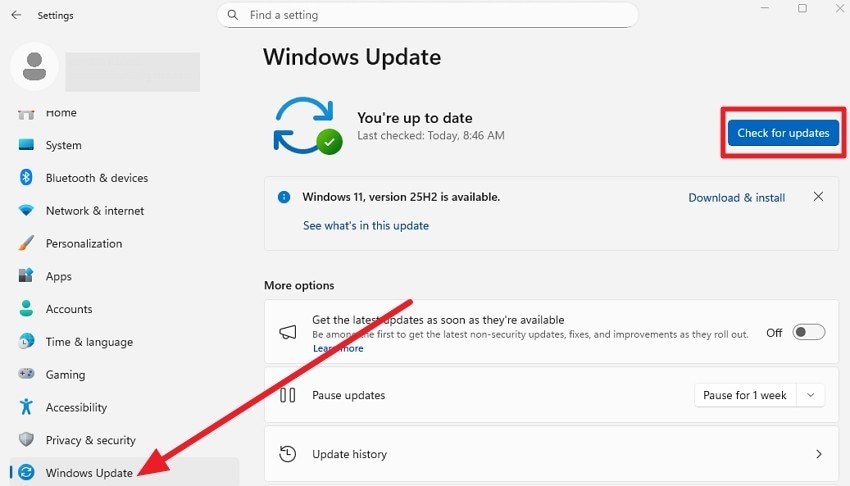Click Pause for 1 week button
The image size is (850, 486).
745,395
